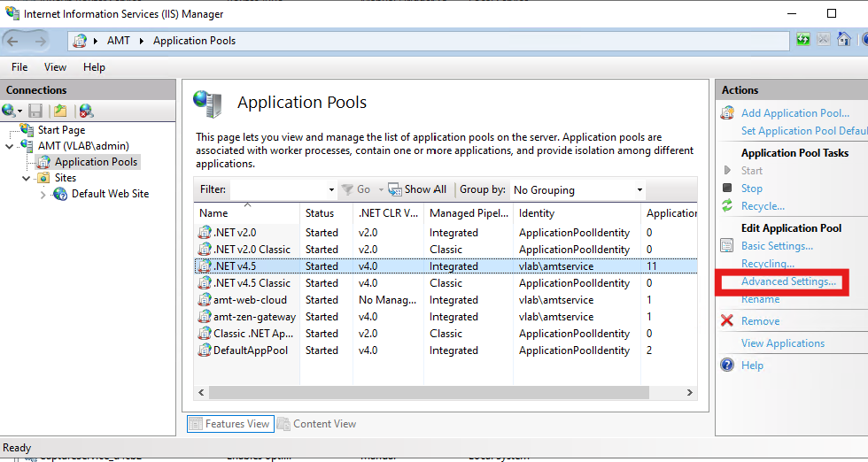Click the green Refresh page icon

[803, 39]
